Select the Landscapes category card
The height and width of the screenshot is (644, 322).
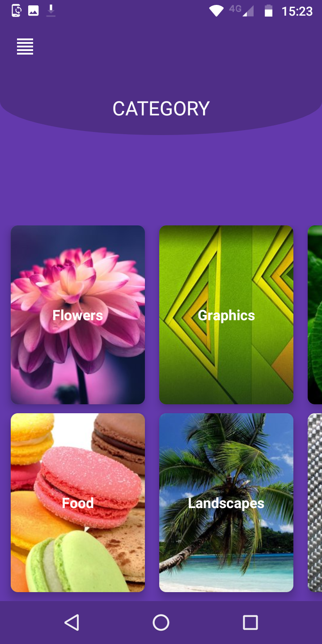tap(226, 503)
